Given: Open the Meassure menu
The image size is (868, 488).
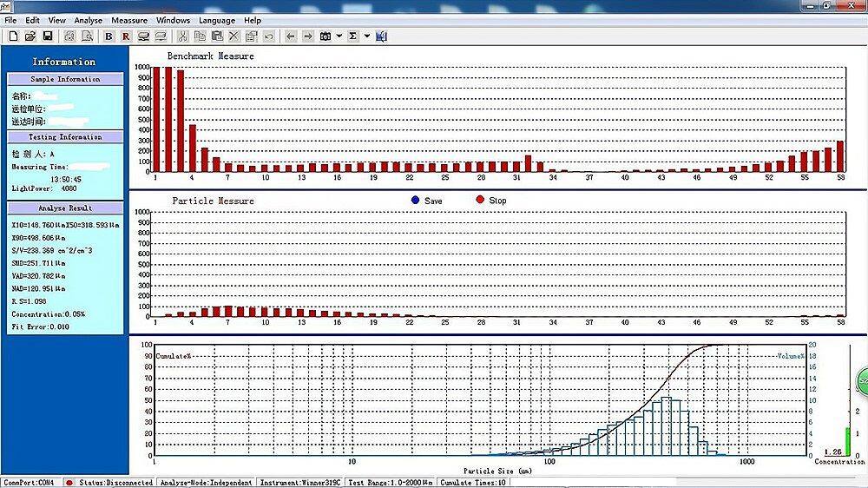Looking at the screenshot, I should (129, 20).
